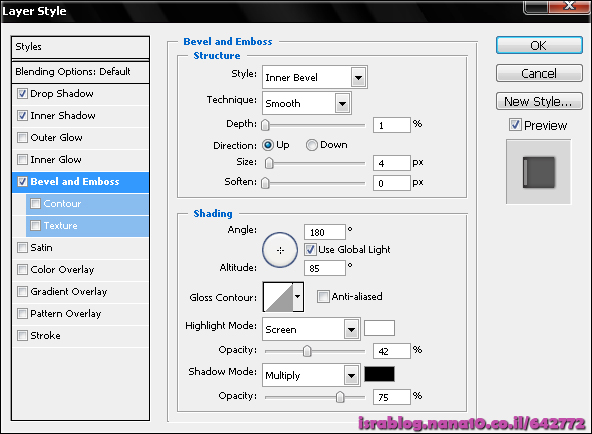592x434 pixels.
Task: Select the Down direction radio button
Action: click(x=311, y=145)
